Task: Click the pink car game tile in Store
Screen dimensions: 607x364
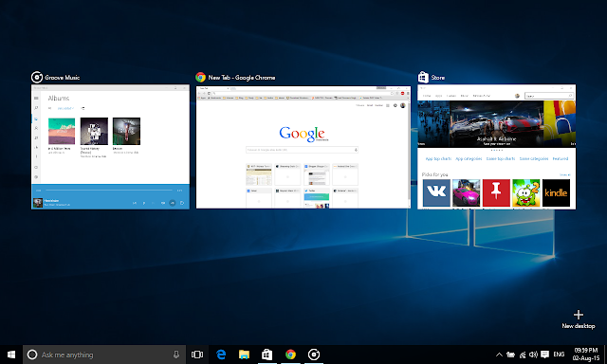Action: [x=467, y=192]
